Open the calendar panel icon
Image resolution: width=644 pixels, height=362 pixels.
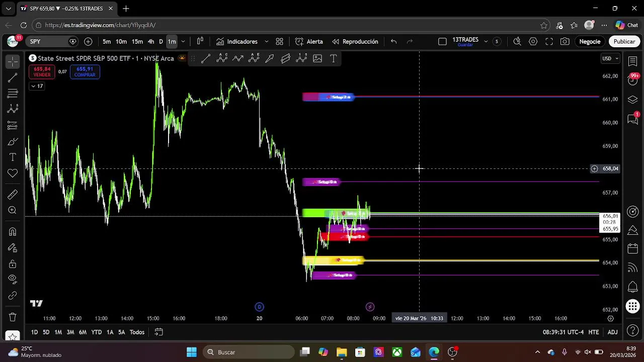pyautogui.click(x=633, y=248)
